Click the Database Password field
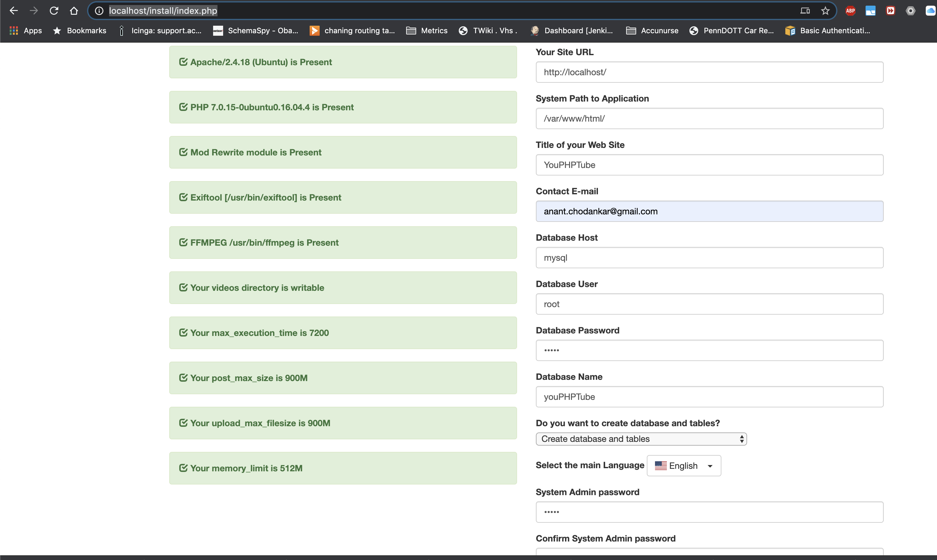937x560 pixels. pos(709,351)
